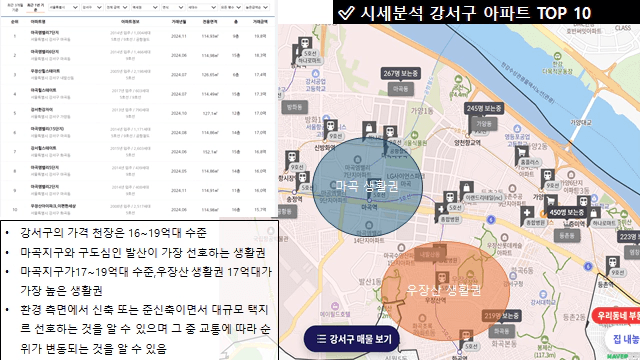
Task: Open the 서울특별시 city dropdown
Action: 62,7
